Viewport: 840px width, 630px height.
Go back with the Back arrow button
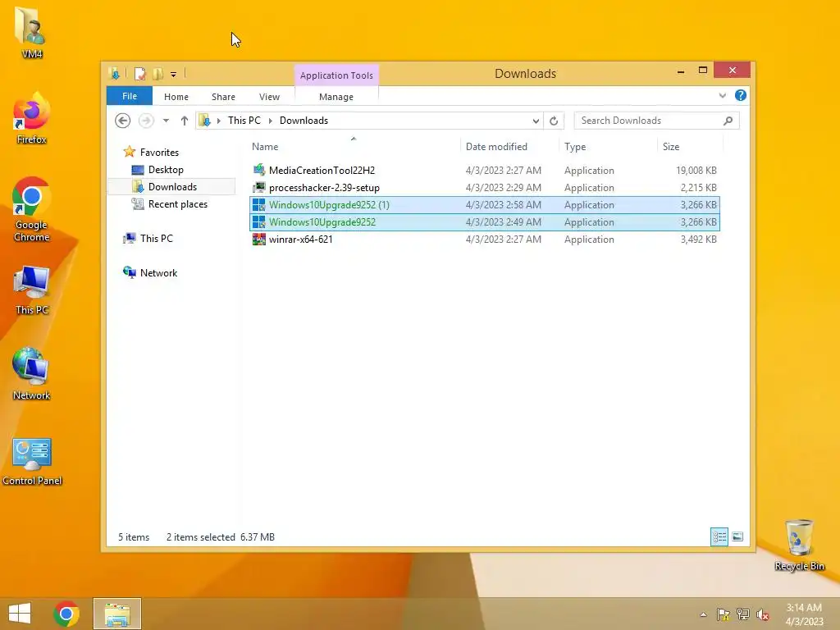123,121
